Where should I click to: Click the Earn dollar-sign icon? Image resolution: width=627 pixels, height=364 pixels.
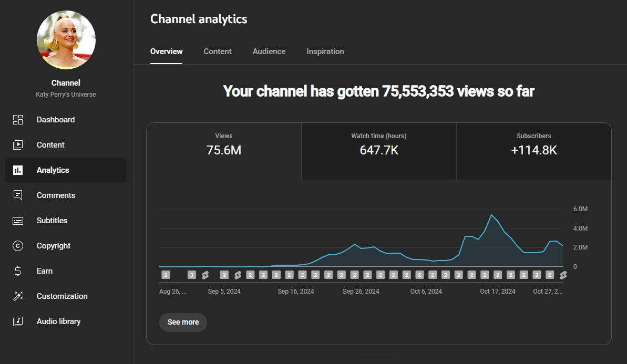pos(18,271)
